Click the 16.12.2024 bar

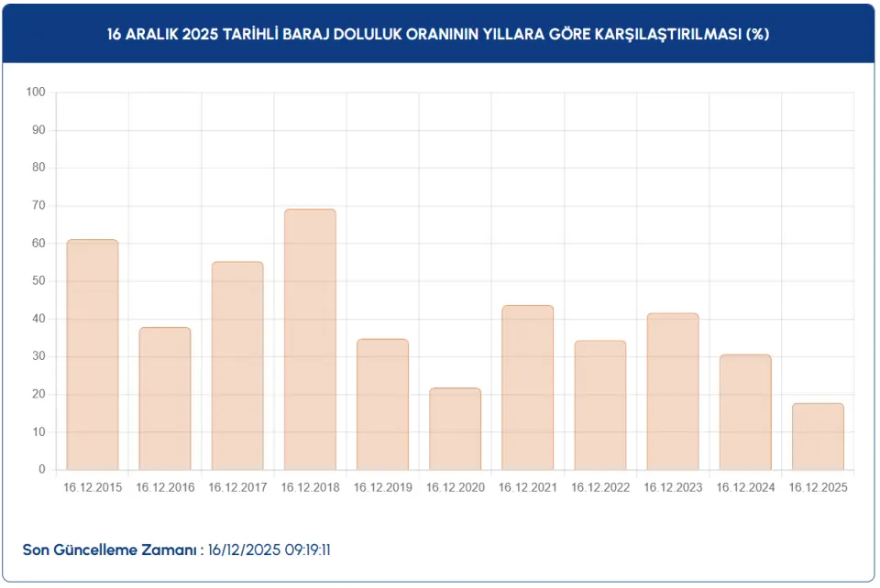click(745, 412)
